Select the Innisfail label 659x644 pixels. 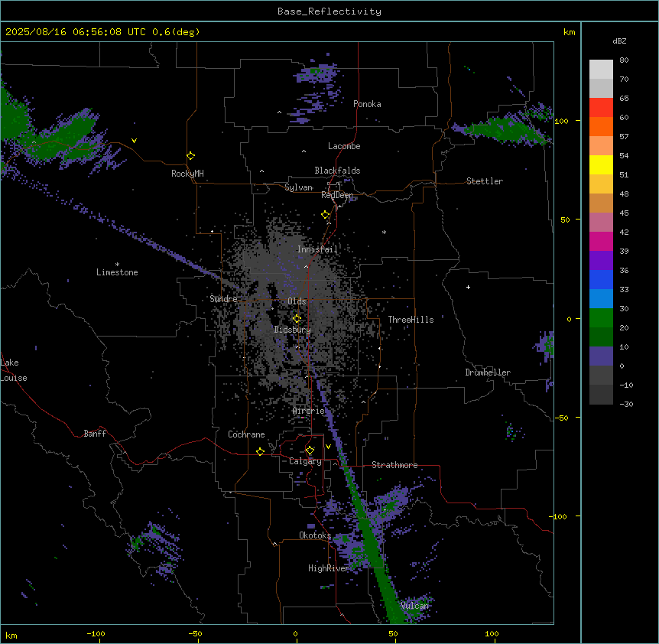317,249
